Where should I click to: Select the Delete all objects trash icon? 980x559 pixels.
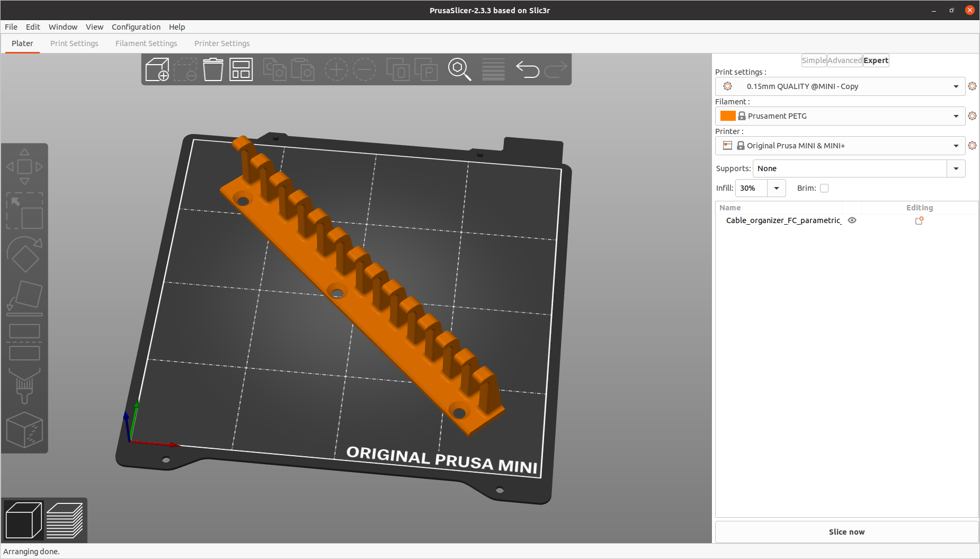[213, 69]
